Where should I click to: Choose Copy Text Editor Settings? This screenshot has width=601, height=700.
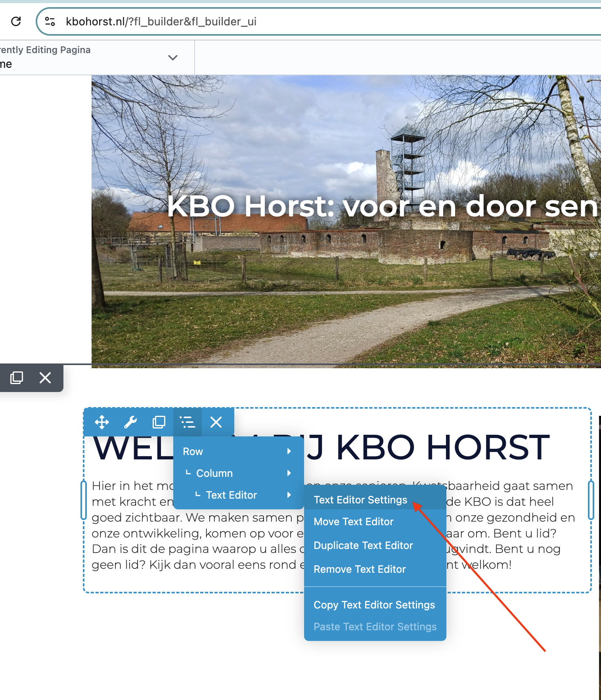[375, 605]
